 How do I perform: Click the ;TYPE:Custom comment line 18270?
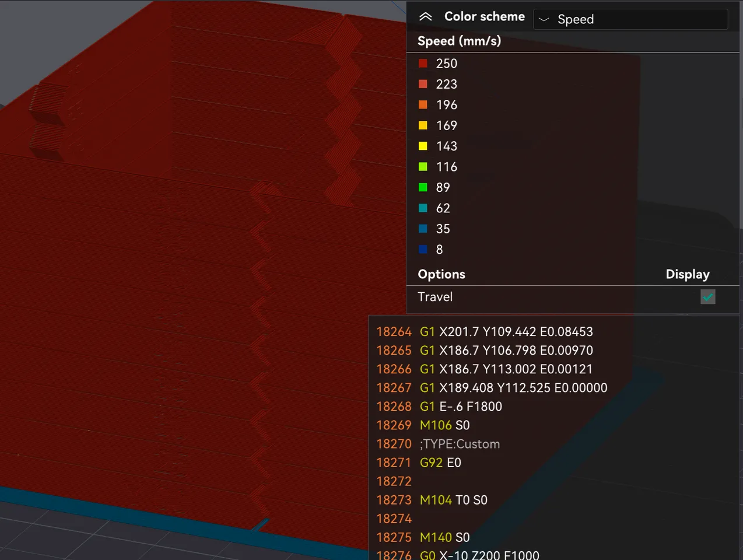coord(460,443)
